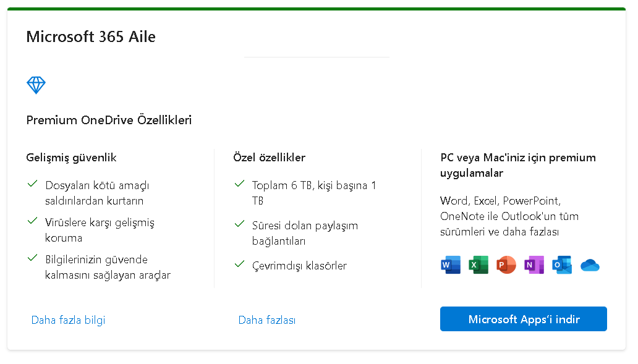638x364 pixels.
Task: Click the blue premium diamond icon
Action: pos(36,85)
